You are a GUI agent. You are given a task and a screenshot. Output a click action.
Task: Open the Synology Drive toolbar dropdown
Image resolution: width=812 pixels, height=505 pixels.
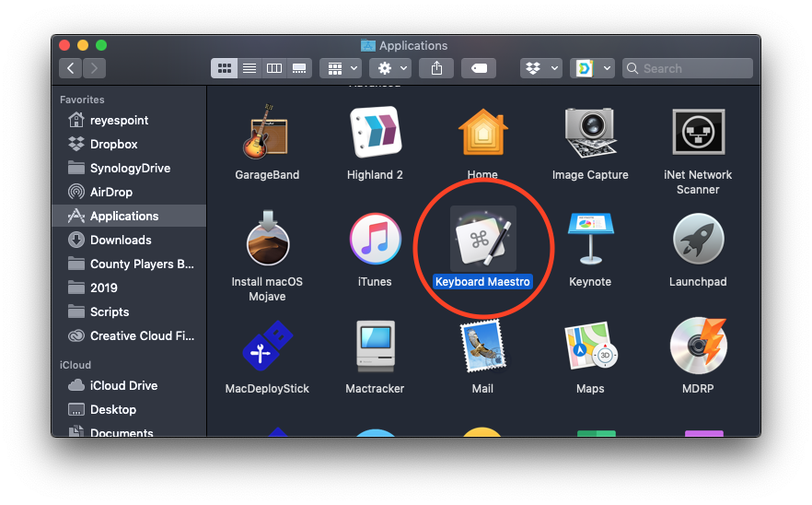tap(592, 68)
